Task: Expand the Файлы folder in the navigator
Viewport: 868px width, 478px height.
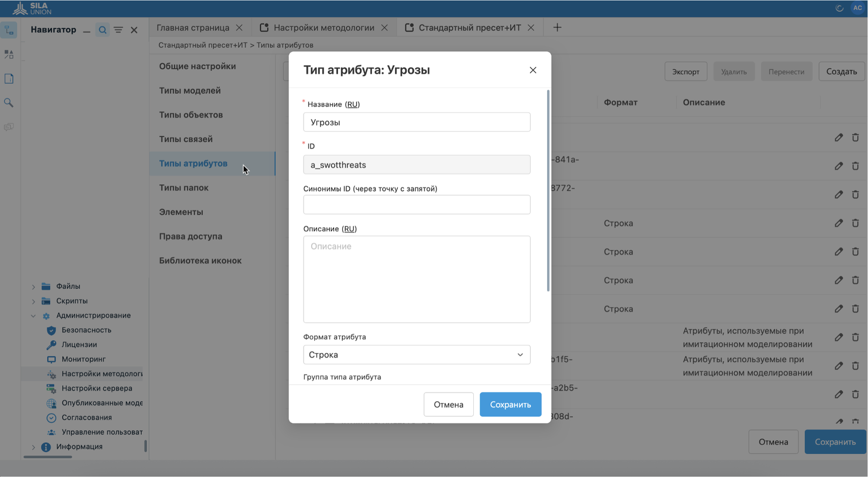Action: pyautogui.click(x=33, y=287)
